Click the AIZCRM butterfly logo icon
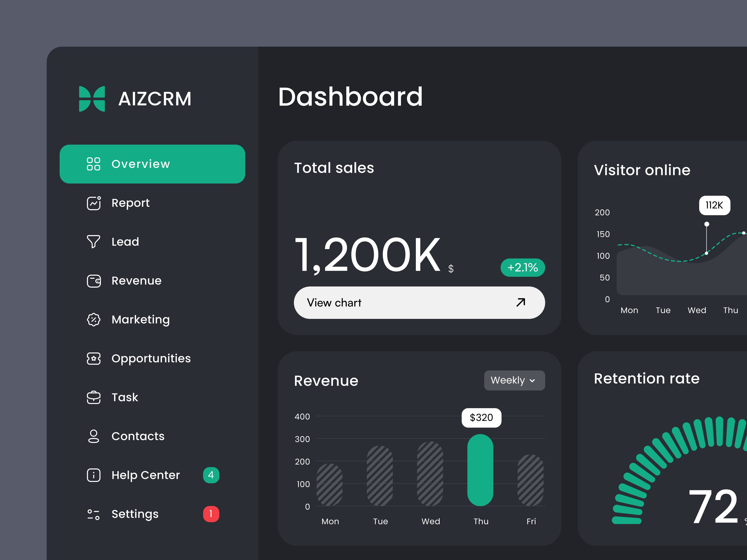747x560 pixels. click(92, 98)
